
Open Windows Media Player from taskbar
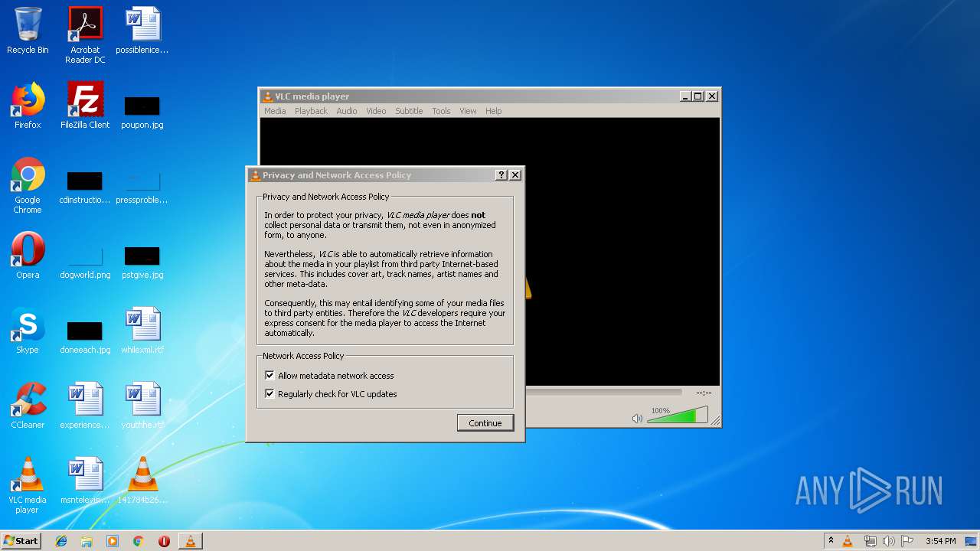tap(113, 541)
